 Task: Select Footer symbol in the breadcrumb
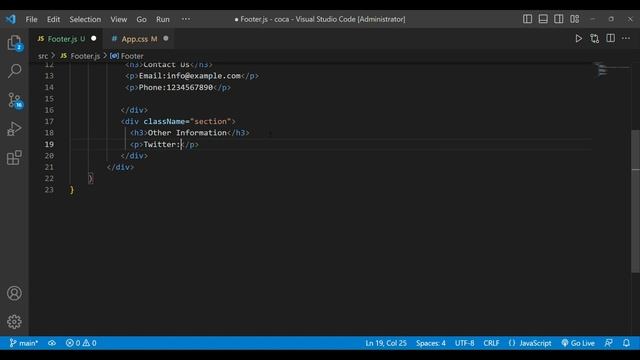[127, 56]
